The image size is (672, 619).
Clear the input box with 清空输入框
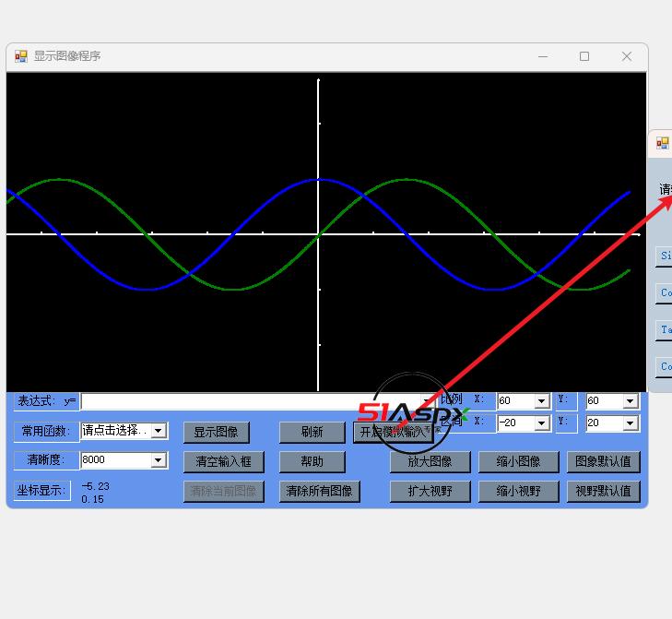(223, 461)
